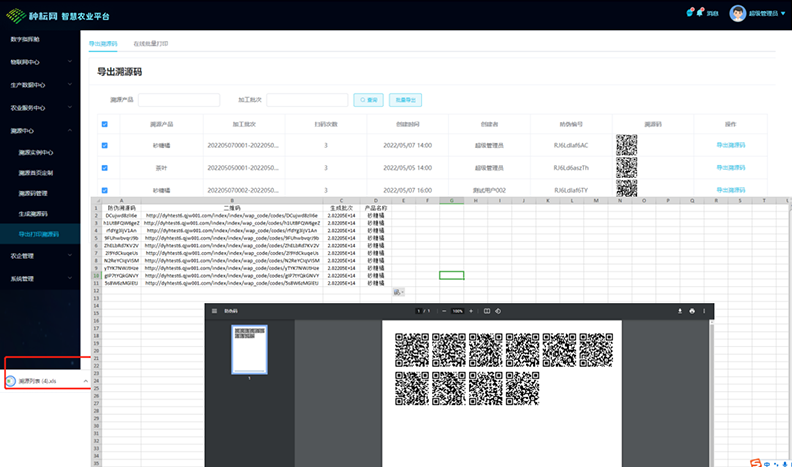Open the 生成溯源码 submenu item
Screen dimensions: 792x467
coord(33,214)
